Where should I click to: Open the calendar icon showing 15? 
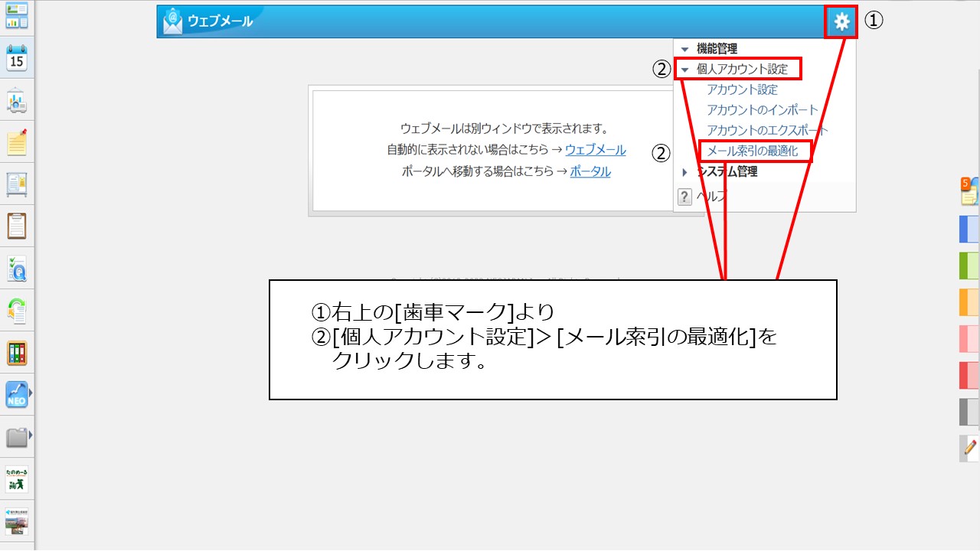(17, 58)
